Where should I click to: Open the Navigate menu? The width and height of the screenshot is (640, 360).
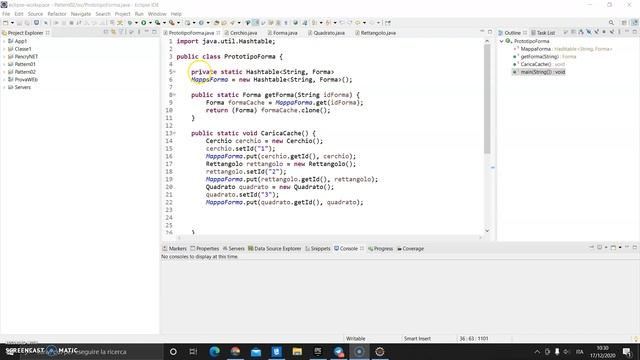pyautogui.click(x=81, y=14)
